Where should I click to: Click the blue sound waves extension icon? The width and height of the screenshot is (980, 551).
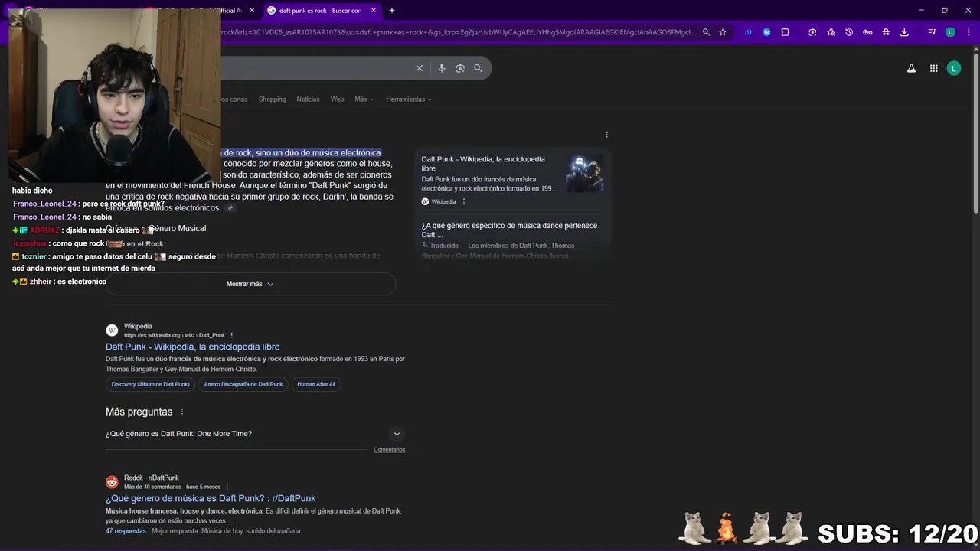tap(747, 32)
